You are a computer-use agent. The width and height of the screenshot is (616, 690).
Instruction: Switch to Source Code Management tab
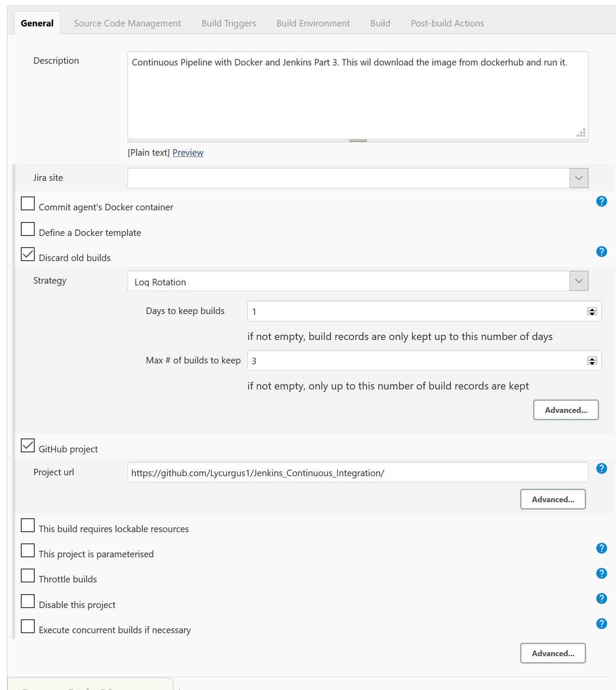pyautogui.click(x=128, y=23)
